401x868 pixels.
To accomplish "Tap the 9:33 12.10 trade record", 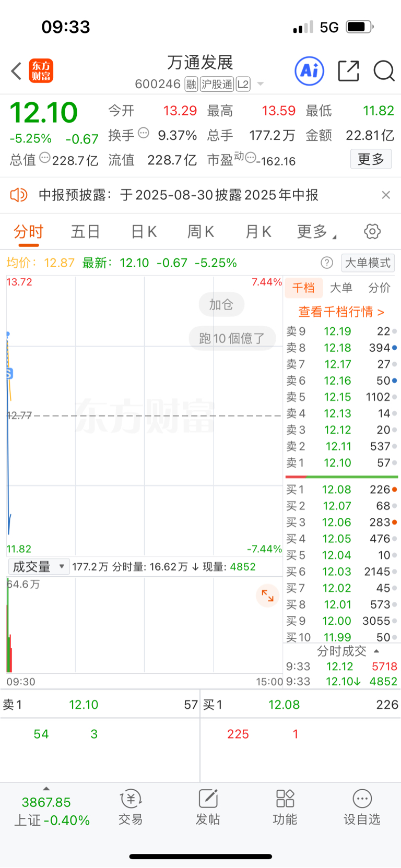I will click(341, 682).
